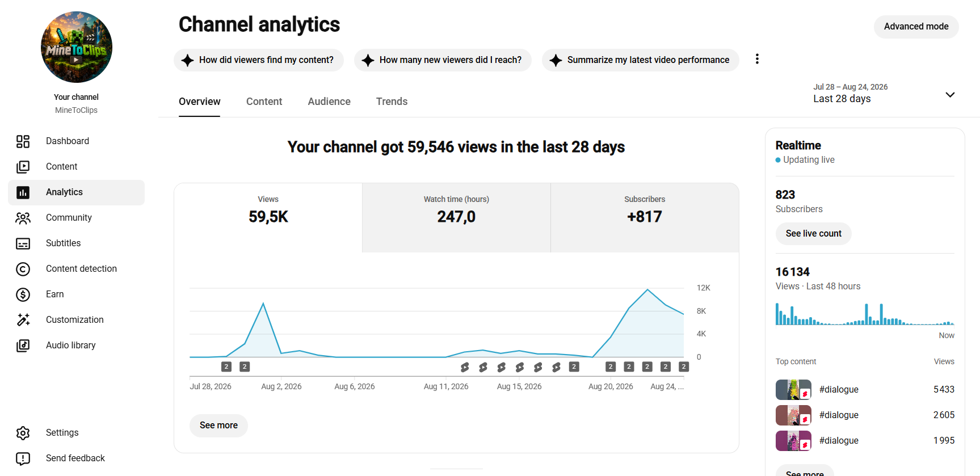Viewport: 980px width, 476px height.
Task: Click the See live count button
Action: click(x=813, y=234)
